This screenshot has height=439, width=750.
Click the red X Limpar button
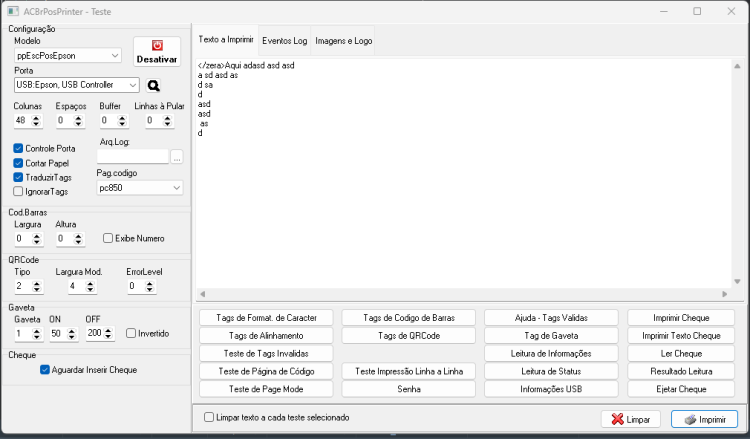pos(630,419)
